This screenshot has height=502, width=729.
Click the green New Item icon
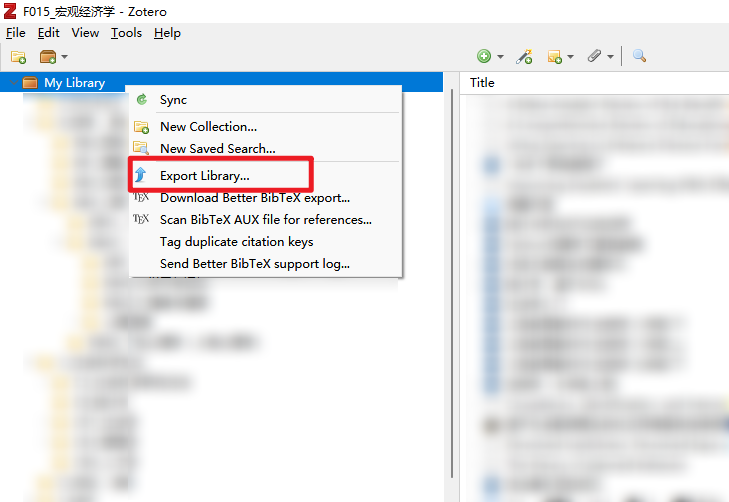(x=484, y=56)
